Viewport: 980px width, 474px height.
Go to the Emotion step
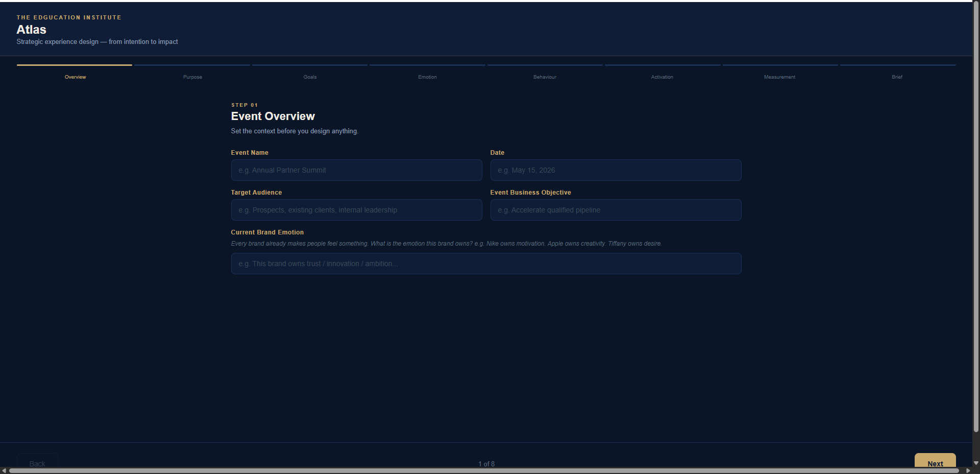pos(427,77)
